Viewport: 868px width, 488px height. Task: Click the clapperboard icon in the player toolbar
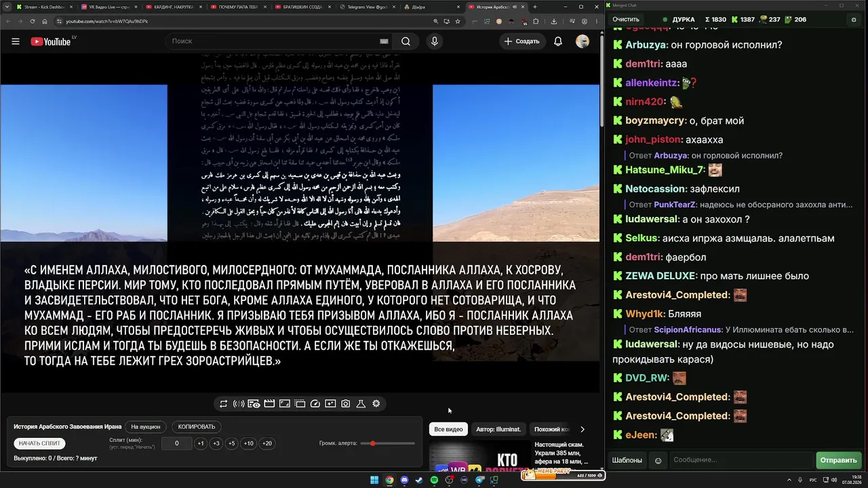[269, 404]
